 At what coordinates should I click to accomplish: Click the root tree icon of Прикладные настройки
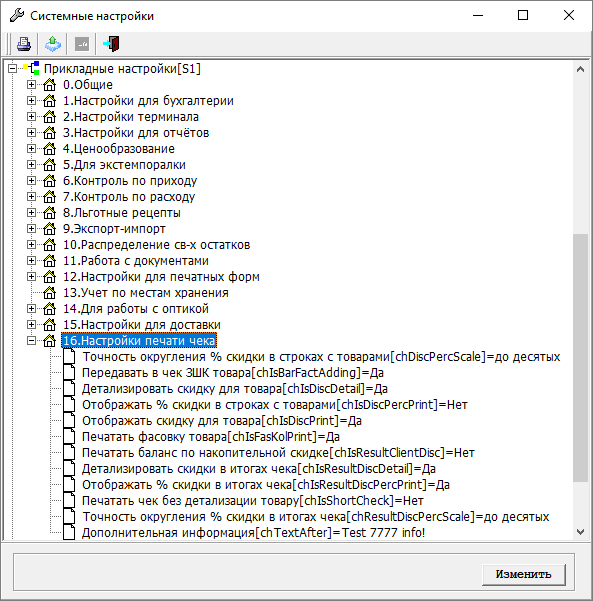click(31, 68)
